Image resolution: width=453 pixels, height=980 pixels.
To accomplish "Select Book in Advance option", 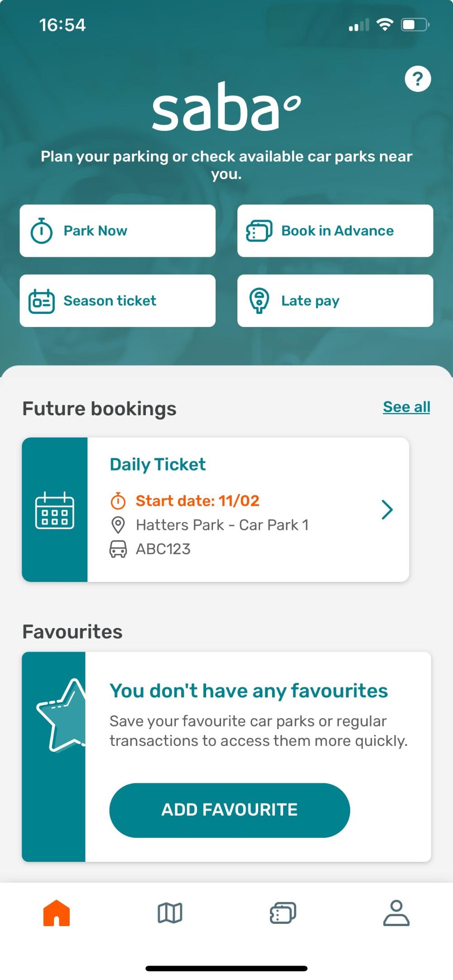I will (335, 231).
